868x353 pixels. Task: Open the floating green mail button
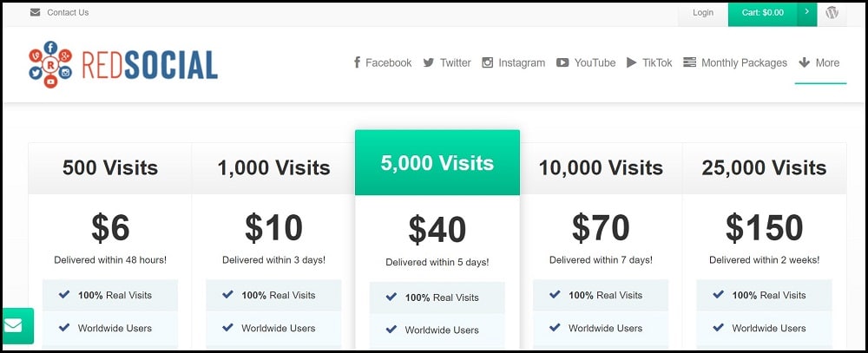click(16, 325)
